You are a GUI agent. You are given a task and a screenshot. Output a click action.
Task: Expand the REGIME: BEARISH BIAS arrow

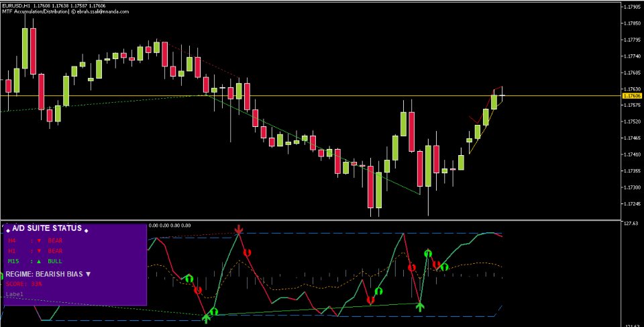tap(88, 274)
